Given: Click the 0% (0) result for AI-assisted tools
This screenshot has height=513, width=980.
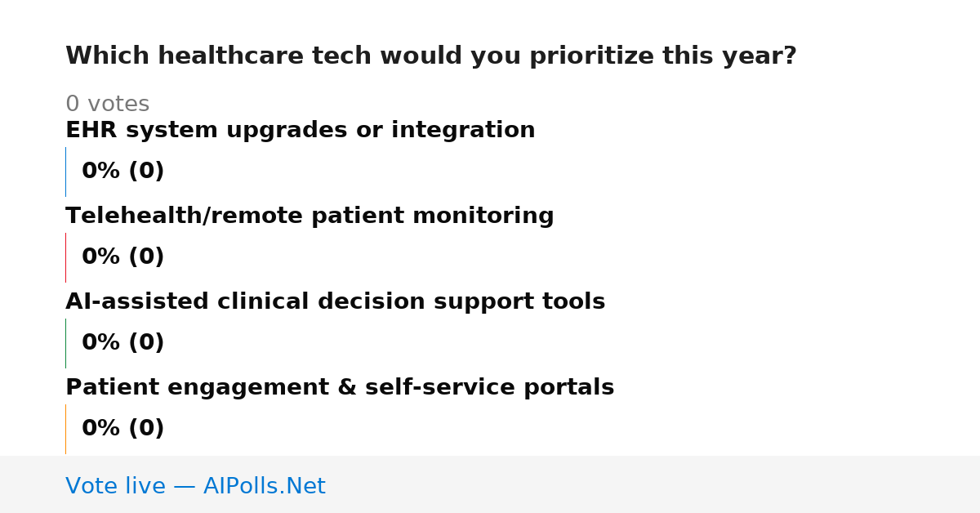Looking at the screenshot, I should [122, 343].
